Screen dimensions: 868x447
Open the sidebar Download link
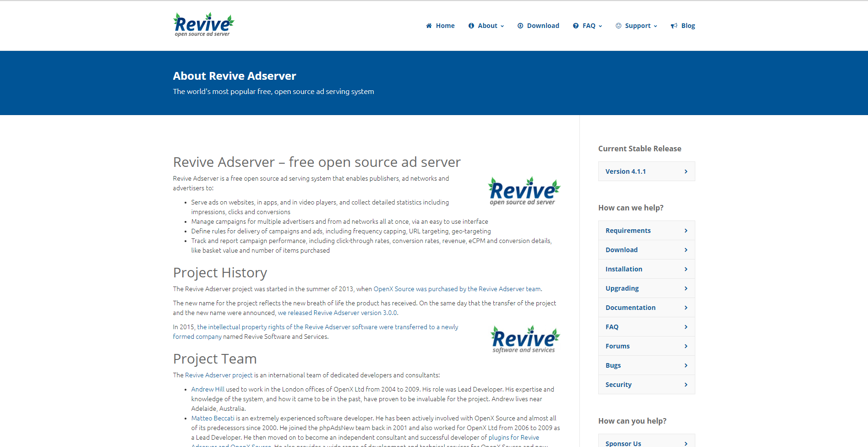646,250
